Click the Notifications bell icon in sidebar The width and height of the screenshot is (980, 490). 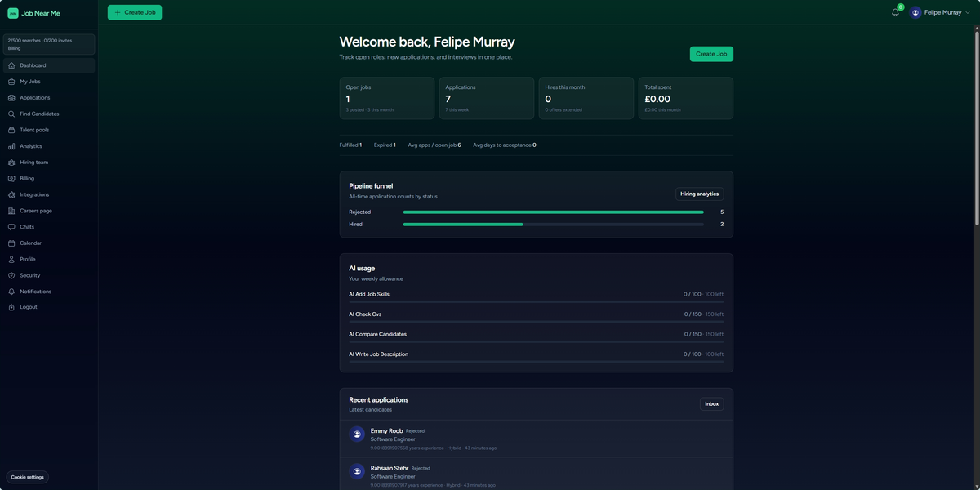[11, 292]
